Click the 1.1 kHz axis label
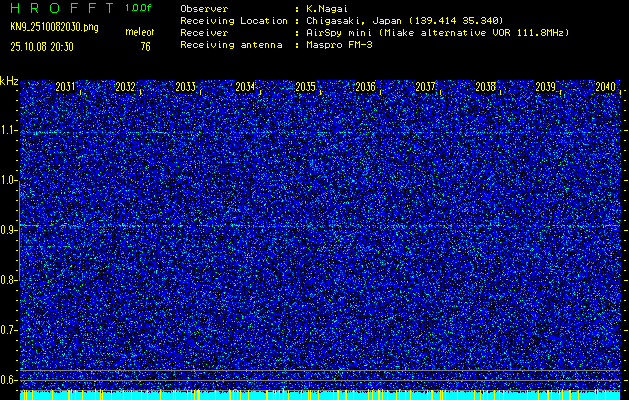The width and height of the screenshot is (629, 400). tap(9, 130)
